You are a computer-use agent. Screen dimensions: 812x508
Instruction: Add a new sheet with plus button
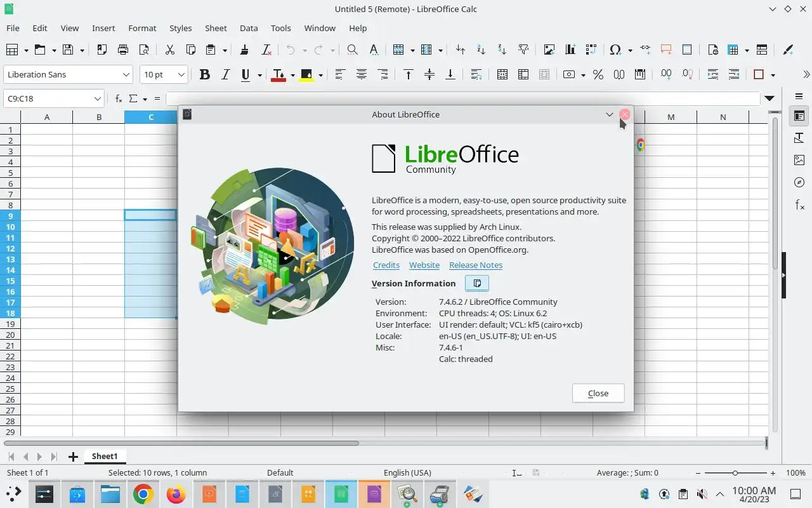[x=73, y=457]
